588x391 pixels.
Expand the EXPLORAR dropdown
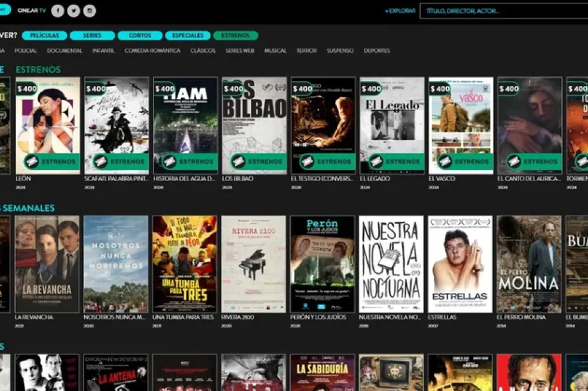coord(399,10)
